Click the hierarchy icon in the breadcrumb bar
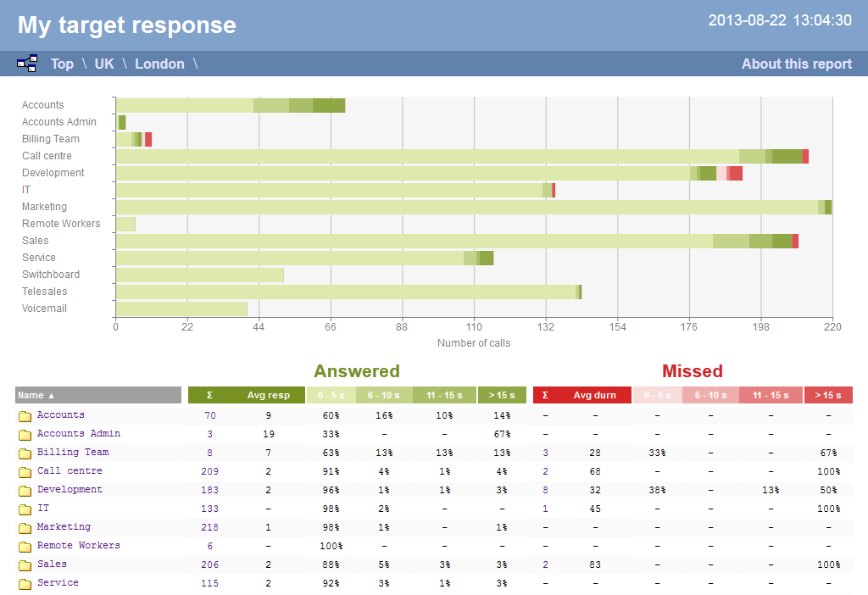 pos(26,63)
